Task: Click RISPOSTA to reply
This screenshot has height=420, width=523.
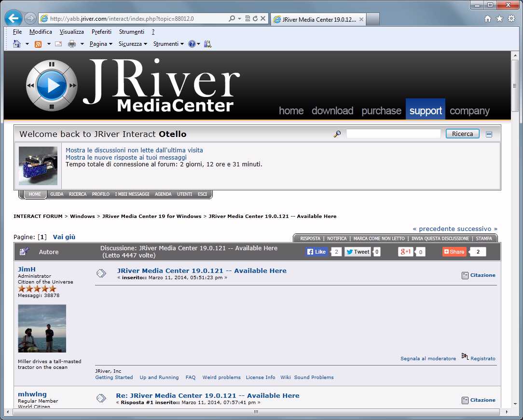Action: pyautogui.click(x=310, y=239)
